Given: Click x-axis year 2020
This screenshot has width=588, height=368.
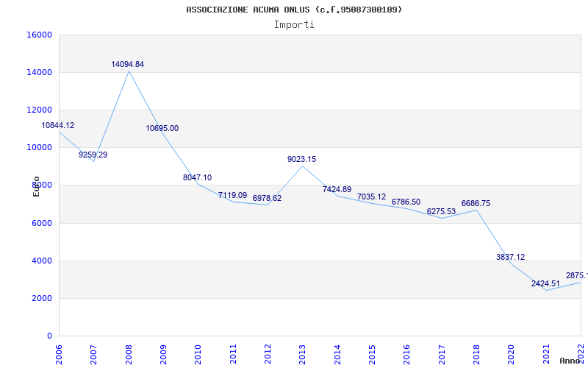Looking at the screenshot, I should click(x=511, y=354).
